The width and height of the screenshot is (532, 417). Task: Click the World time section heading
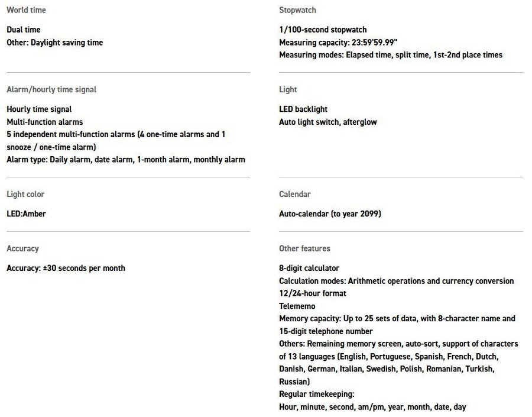click(x=26, y=10)
